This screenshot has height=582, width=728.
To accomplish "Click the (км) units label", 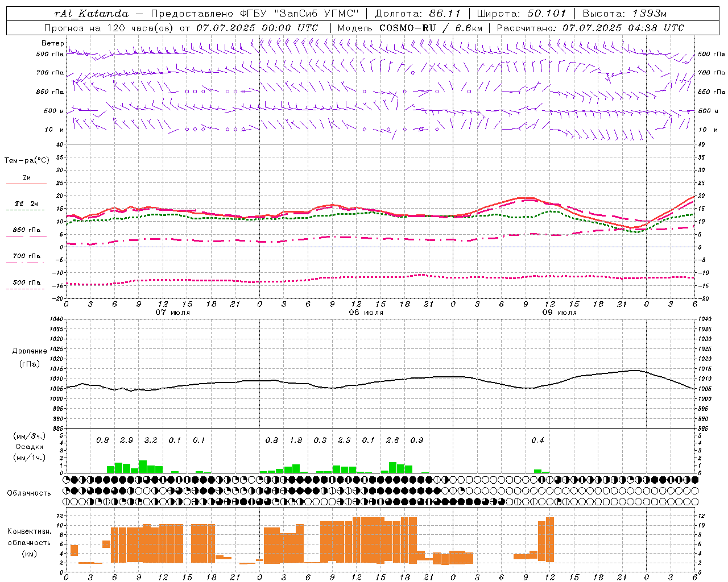I will 29,554.
